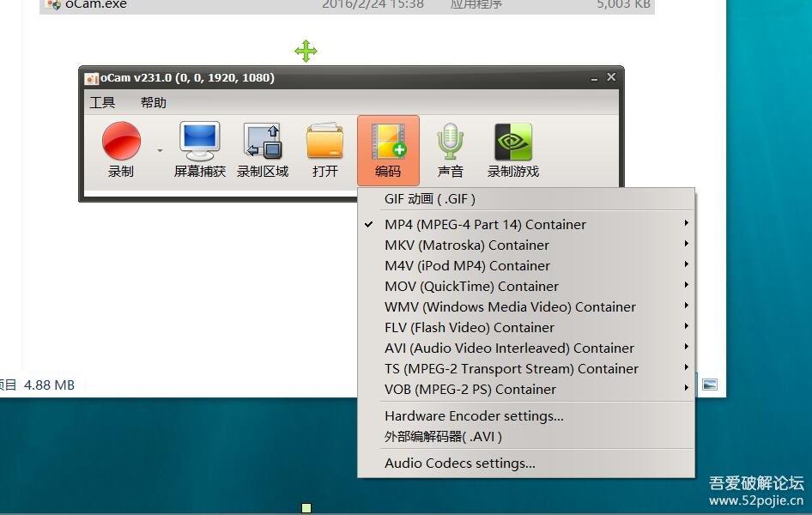
Task: Choose M4V (iPod MP4) Container
Action: tap(526, 266)
